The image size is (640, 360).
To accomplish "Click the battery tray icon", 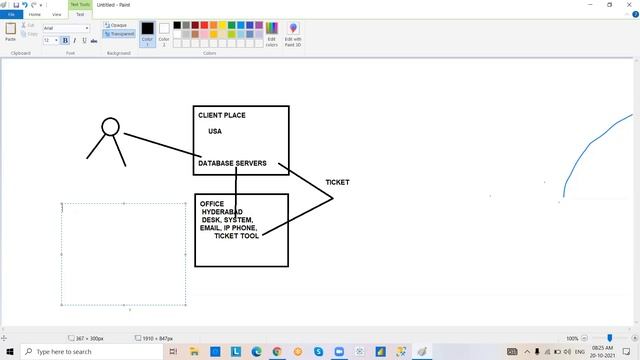I will (557, 351).
